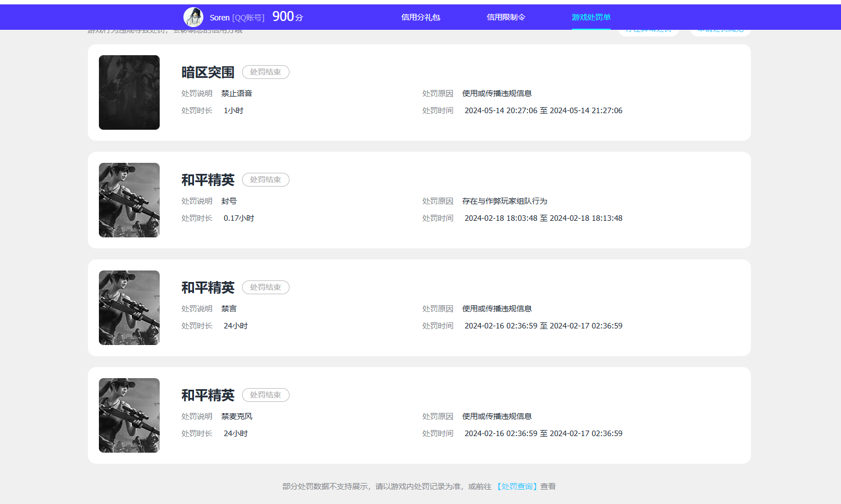Click the 和平精英 title above 禁言
Viewport: 841px width, 504px height.
click(208, 288)
